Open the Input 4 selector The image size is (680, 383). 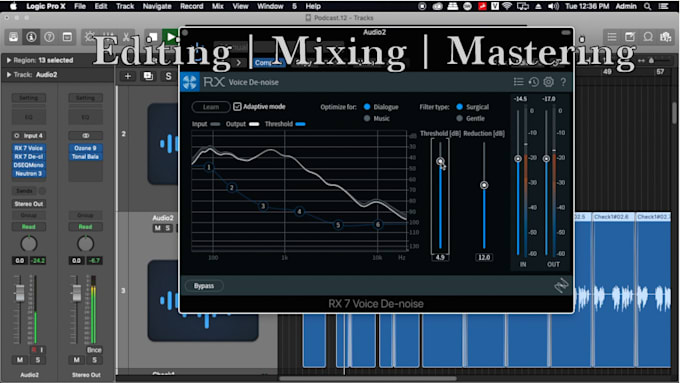[x=29, y=136]
